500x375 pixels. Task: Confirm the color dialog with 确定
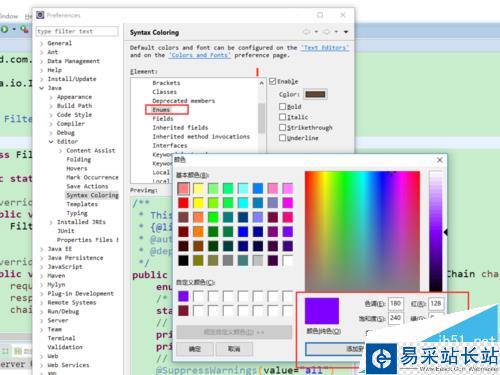(195, 349)
